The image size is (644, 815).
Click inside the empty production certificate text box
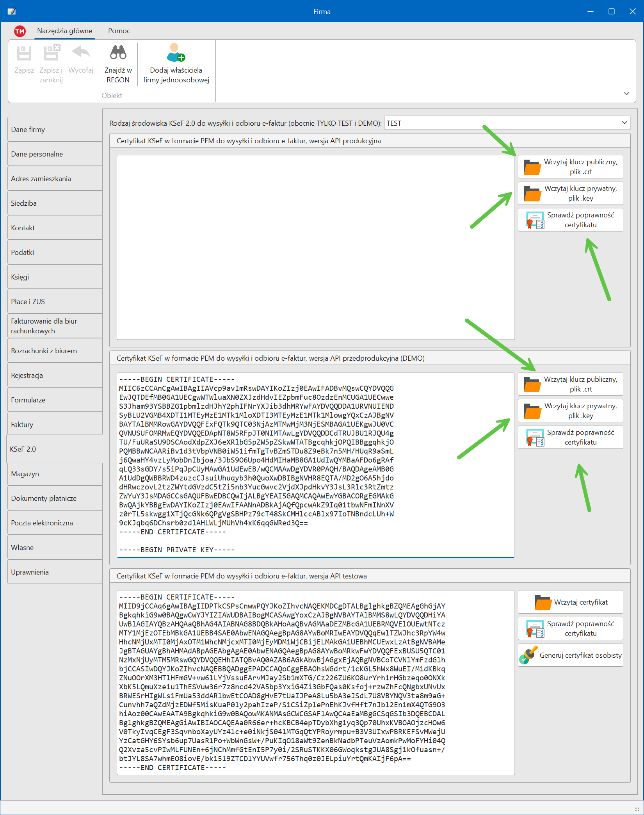pos(315,247)
